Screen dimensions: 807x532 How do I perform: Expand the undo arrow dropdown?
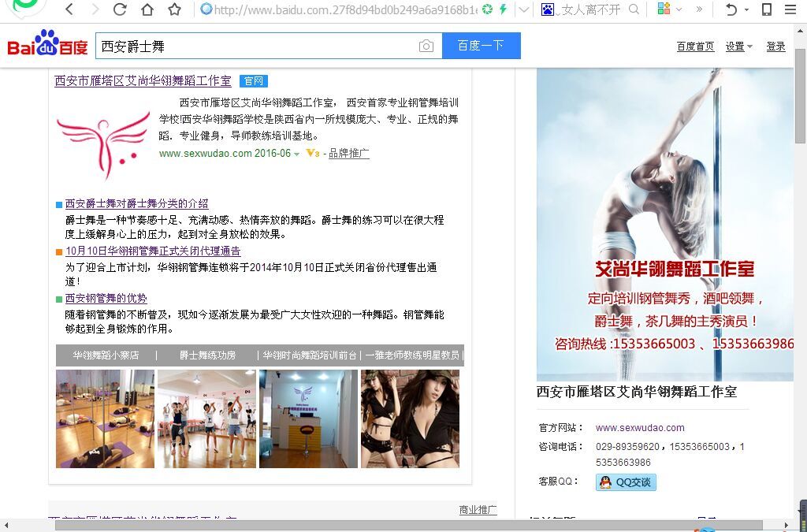click(747, 9)
